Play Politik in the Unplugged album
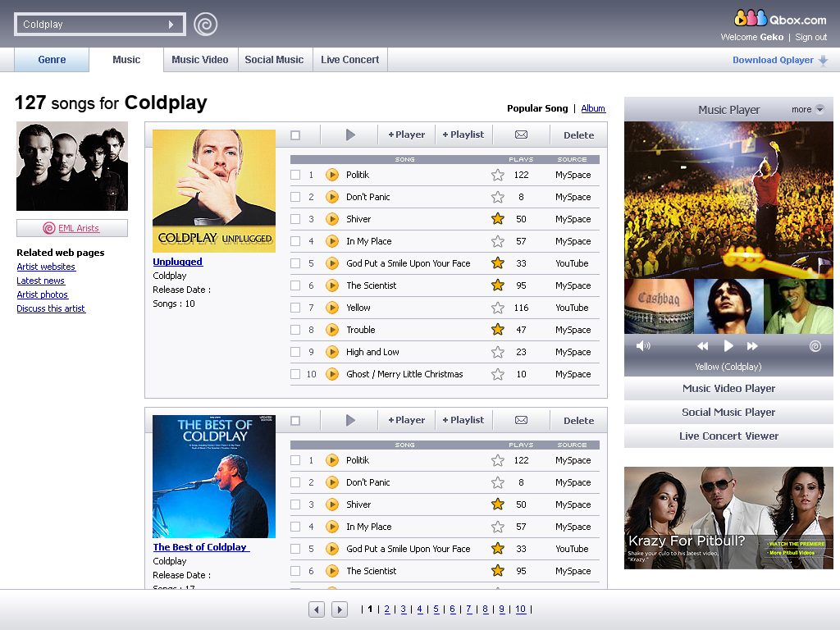 (332, 175)
